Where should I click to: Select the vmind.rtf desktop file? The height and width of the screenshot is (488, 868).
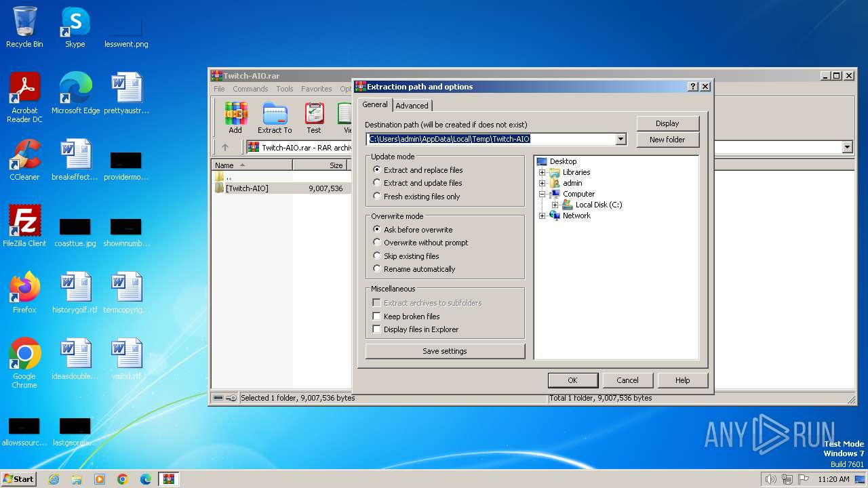pos(126,359)
